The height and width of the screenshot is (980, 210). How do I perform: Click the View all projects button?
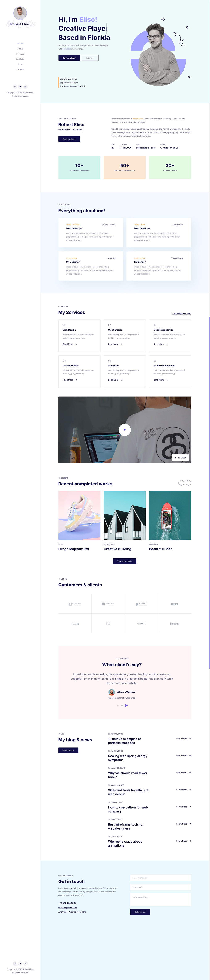[x=125, y=561]
